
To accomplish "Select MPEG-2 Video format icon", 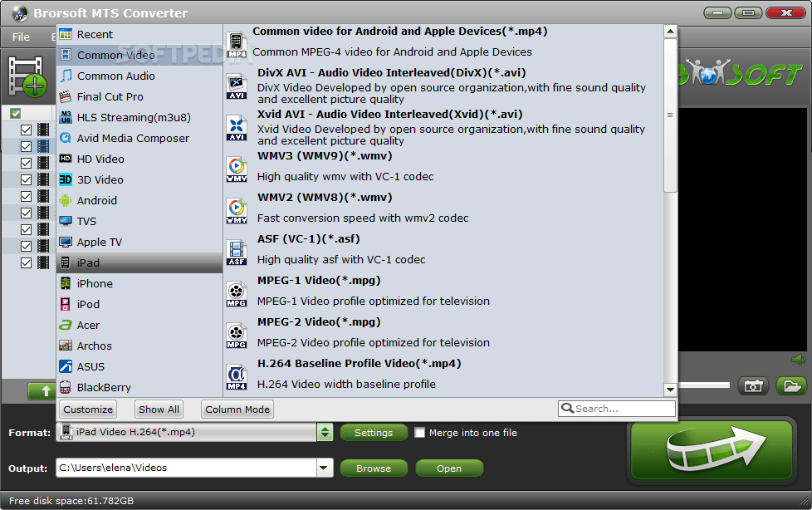I will [236, 335].
